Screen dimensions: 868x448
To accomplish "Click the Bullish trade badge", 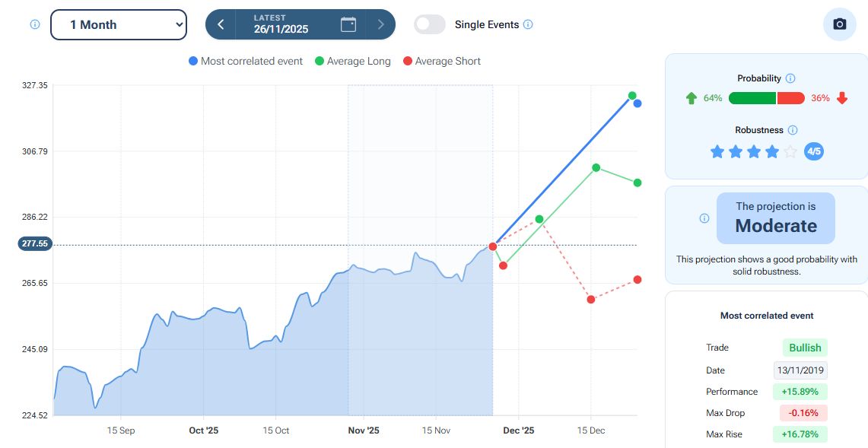I will coord(805,348).
